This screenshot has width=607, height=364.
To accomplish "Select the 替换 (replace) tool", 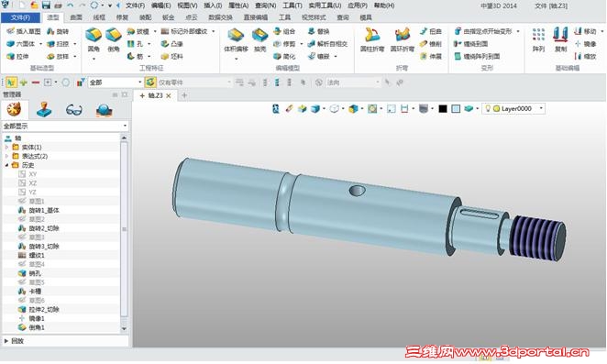I will click(x=318, y=31).
